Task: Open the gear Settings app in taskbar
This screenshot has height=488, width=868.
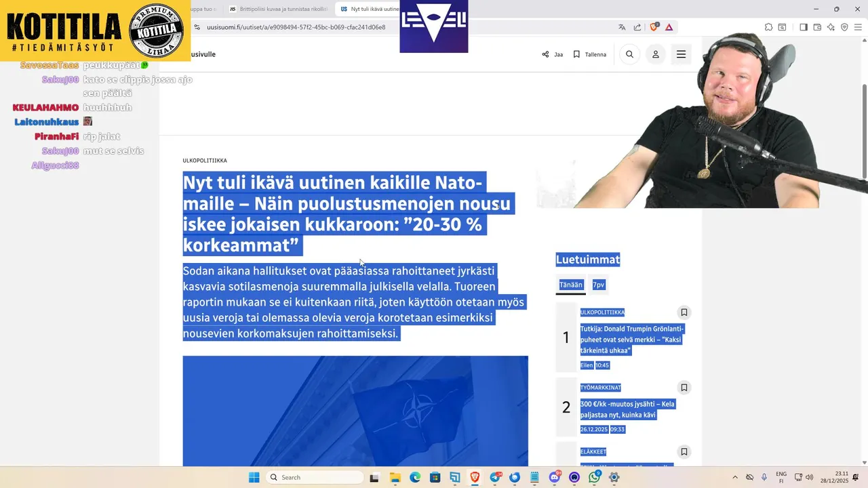Action: 614,477
